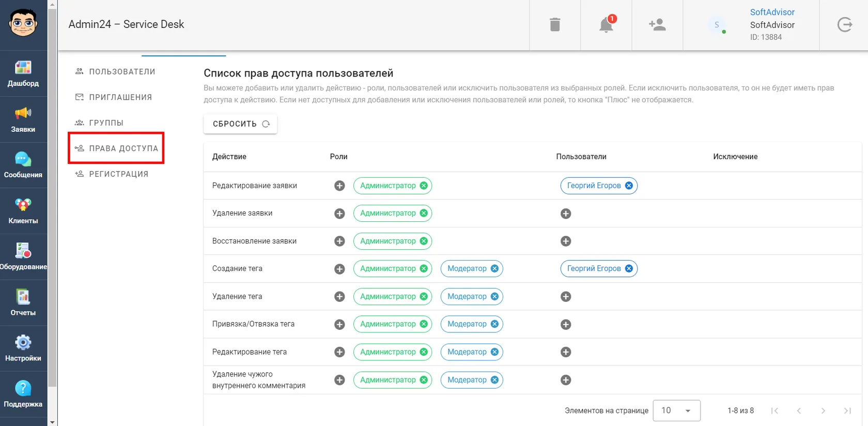The height and width of the screenshot is (426, 868).
Task: Open the Дашборд sidebar section
Action: pos(23,74)
